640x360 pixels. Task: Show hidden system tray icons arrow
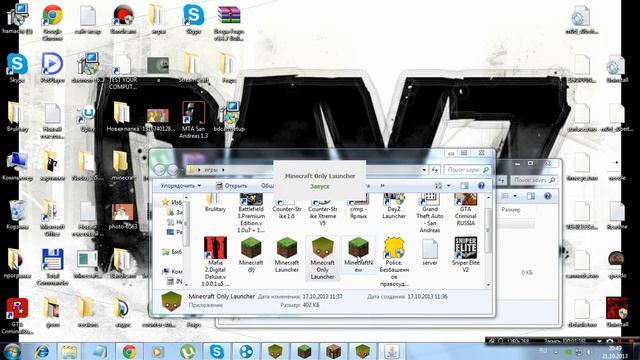pos(556,351)
